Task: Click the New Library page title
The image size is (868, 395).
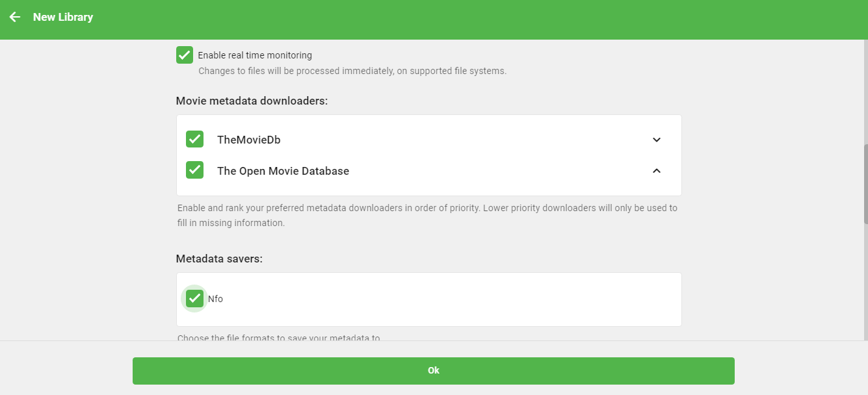Action: coord(63,17)
